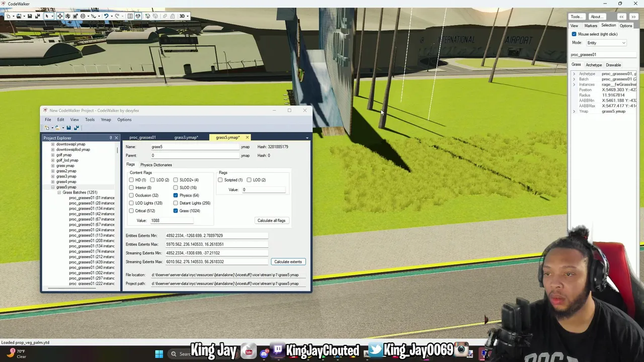Expand the Archetype property row

click(x=574, y=74)
